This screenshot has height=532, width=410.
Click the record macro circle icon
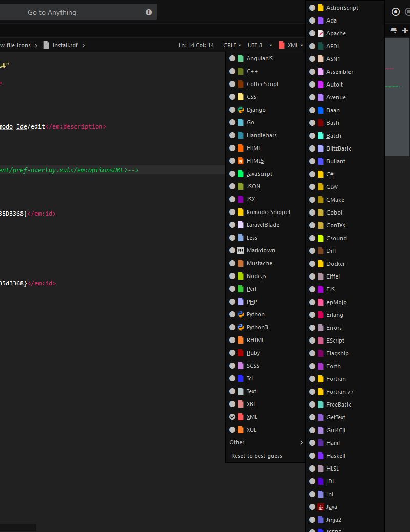click(x=396, y=12)
